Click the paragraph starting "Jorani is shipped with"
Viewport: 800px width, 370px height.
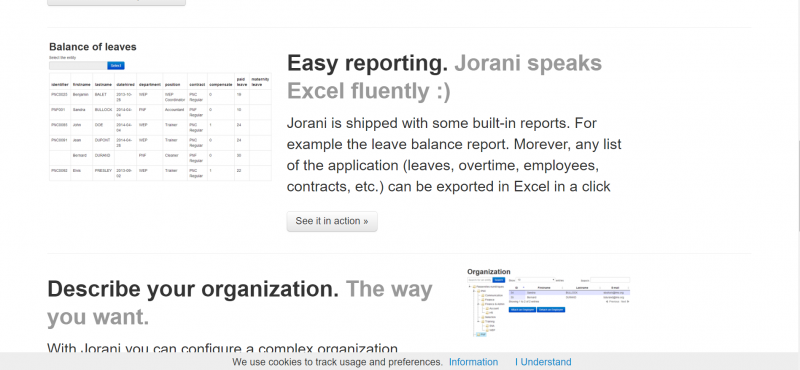(454, 155)
